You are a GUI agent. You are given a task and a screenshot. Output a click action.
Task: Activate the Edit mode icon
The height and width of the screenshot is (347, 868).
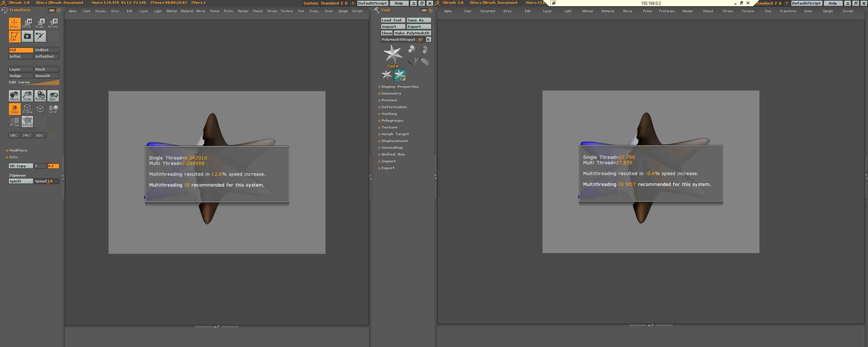point(14,36)
